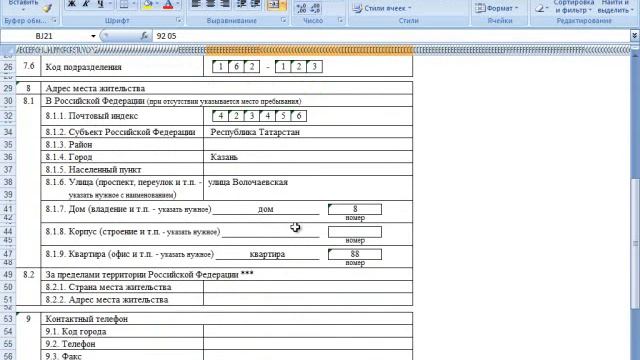Open the Шрифт group dialog launcher
This screenshot has width=640, height=360.
pos(178,20)
